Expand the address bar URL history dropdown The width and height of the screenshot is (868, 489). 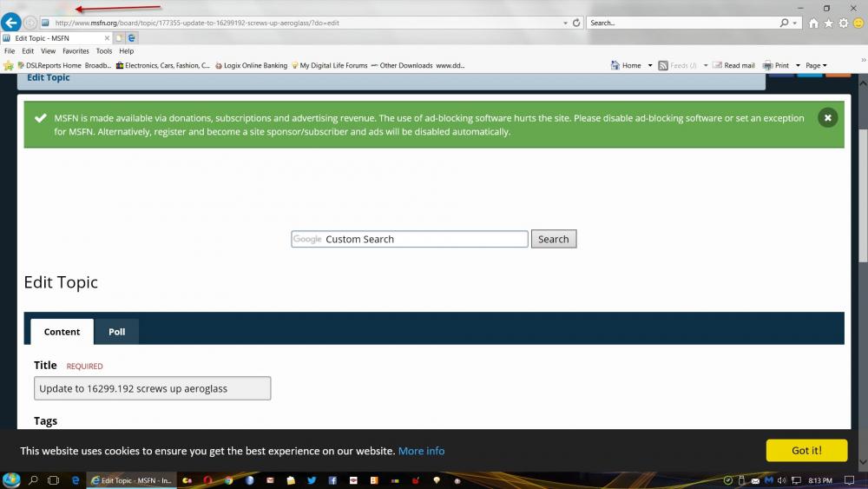(565, 23)
